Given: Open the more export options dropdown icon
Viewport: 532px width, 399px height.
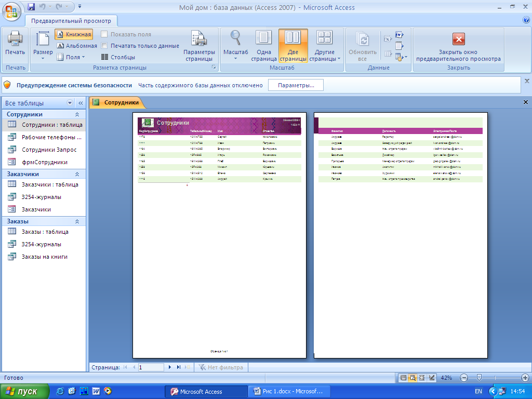Looking at the screenshot, I should pyautogui.click(x=402, y=57).
